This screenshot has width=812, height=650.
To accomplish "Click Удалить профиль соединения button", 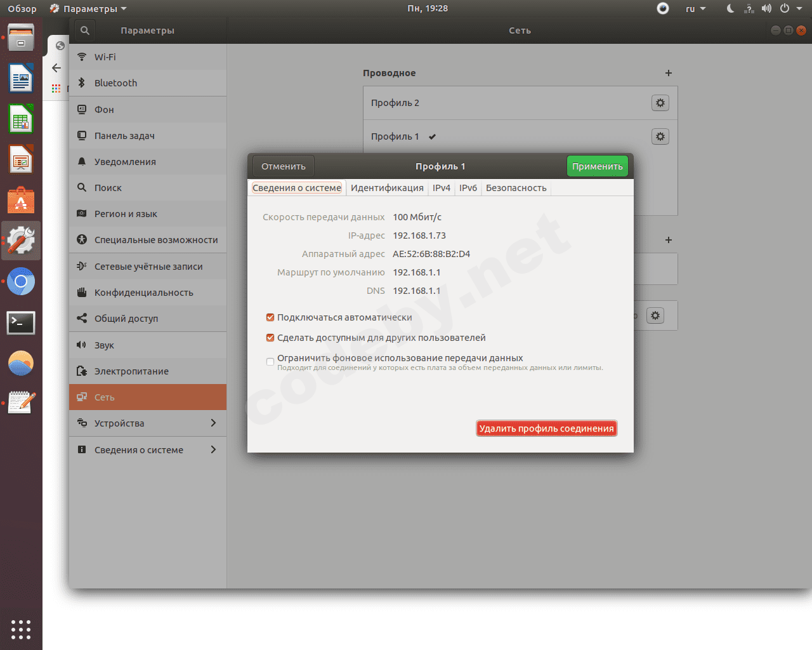I will (547, 428).
